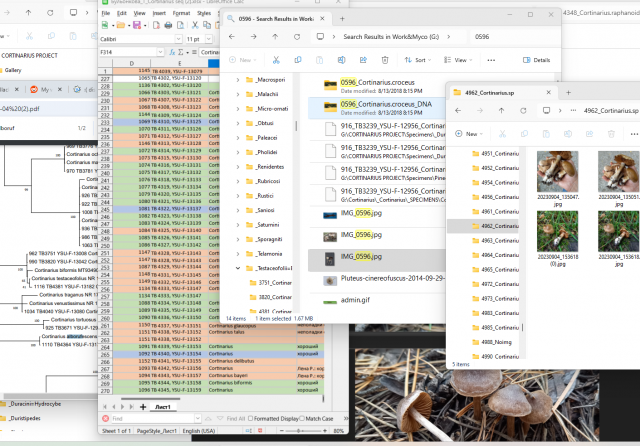Adjust the zoom slider in Calc status bar
Image resolution: width=640 pixels, height=446 pixels.
(300, 430)
